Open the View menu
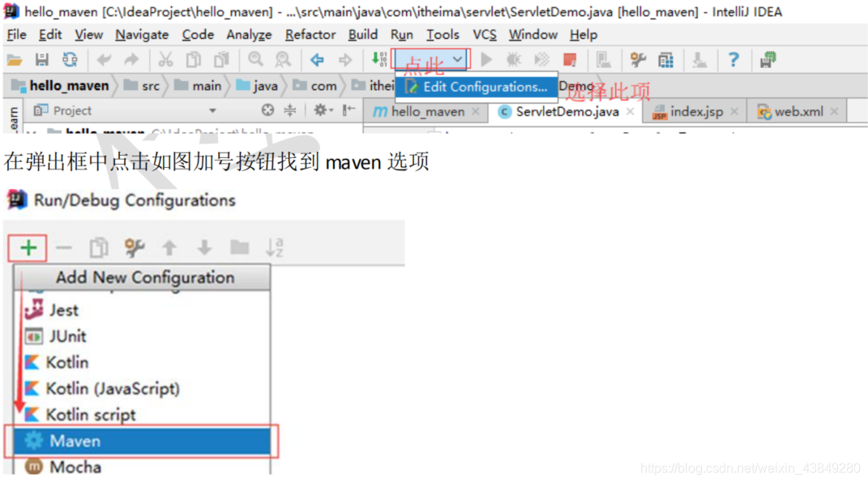 tap(88, 35)
